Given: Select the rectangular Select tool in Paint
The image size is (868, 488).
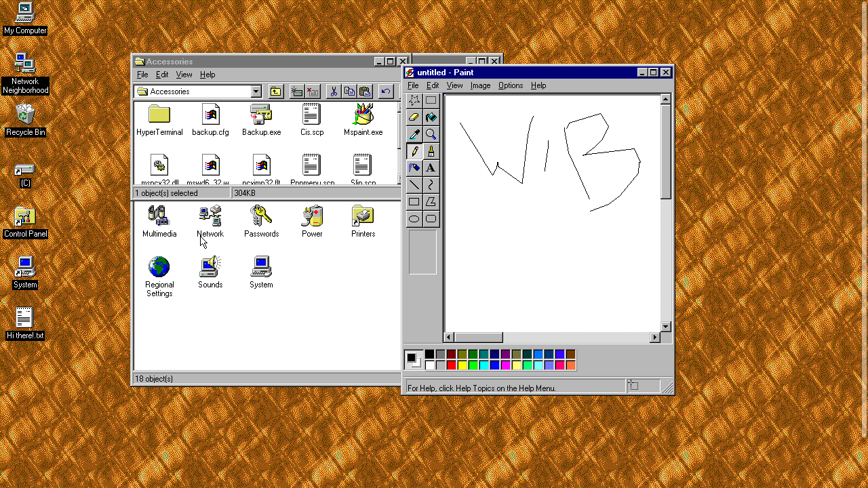Looking at the screenshot, I should (x=431, y=100).
